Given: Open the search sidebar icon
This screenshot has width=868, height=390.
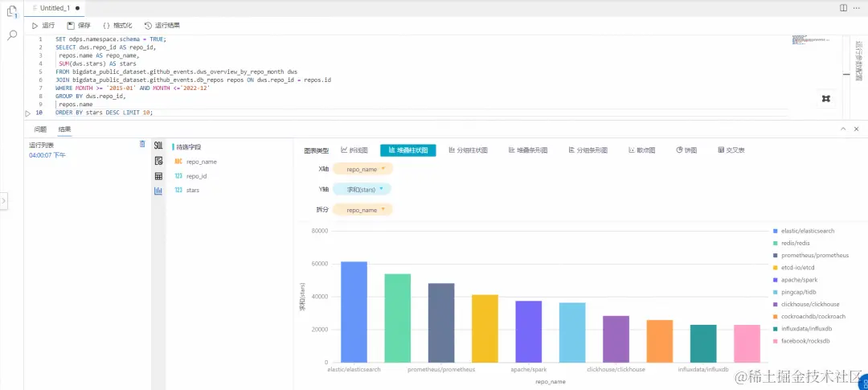Looking at the screenshot, I should 11,35.
